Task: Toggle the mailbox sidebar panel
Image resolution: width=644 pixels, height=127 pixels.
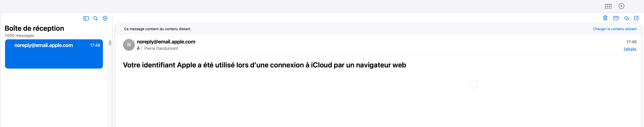Action: tap(86, 18)
